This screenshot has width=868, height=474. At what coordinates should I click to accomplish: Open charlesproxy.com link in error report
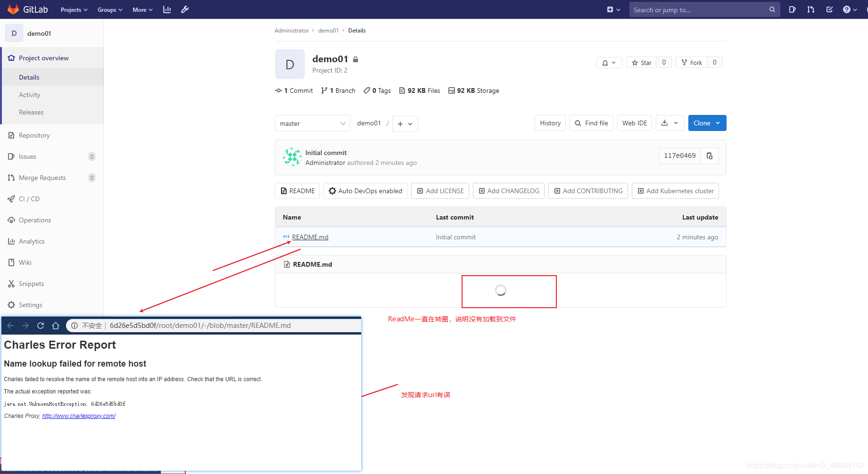[x=79, y=416]
